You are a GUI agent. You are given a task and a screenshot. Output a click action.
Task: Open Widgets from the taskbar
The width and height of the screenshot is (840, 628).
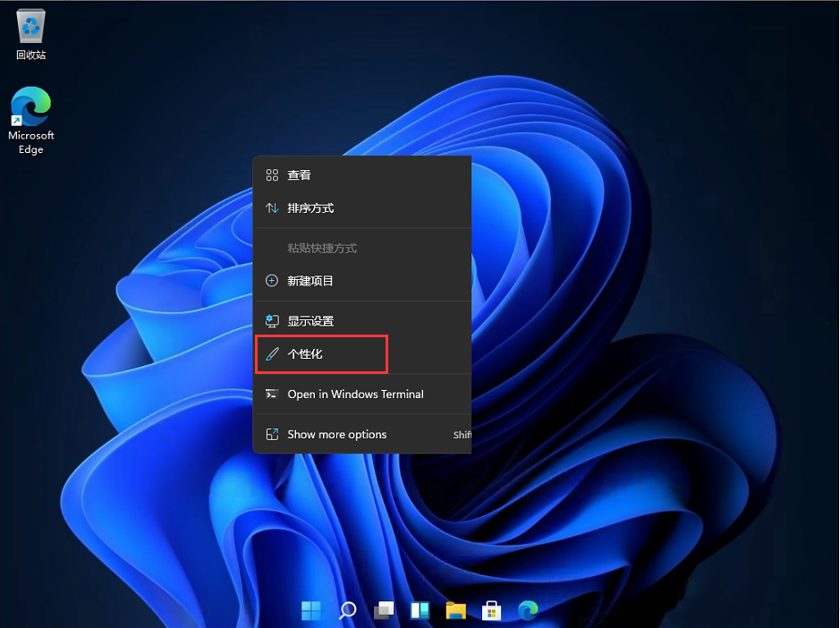pyautogui.click(x=420, y=610)
